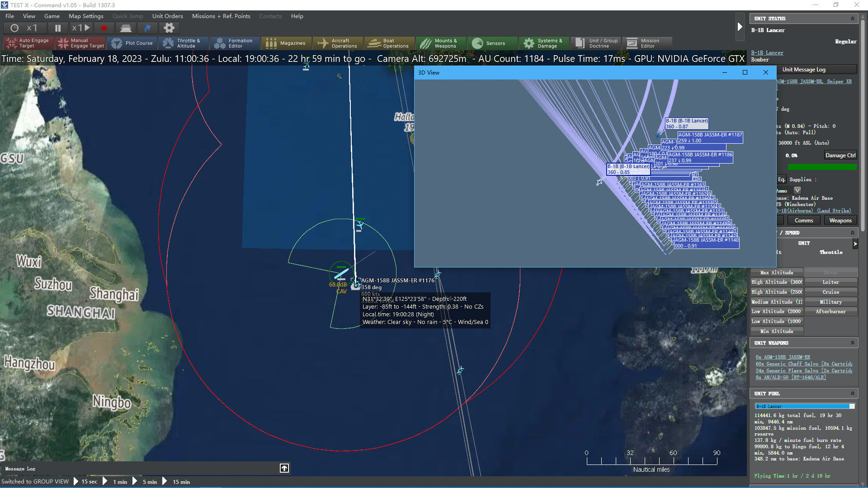Open Aircraft Operations window
868x488 pixels.
click(338, 43)
